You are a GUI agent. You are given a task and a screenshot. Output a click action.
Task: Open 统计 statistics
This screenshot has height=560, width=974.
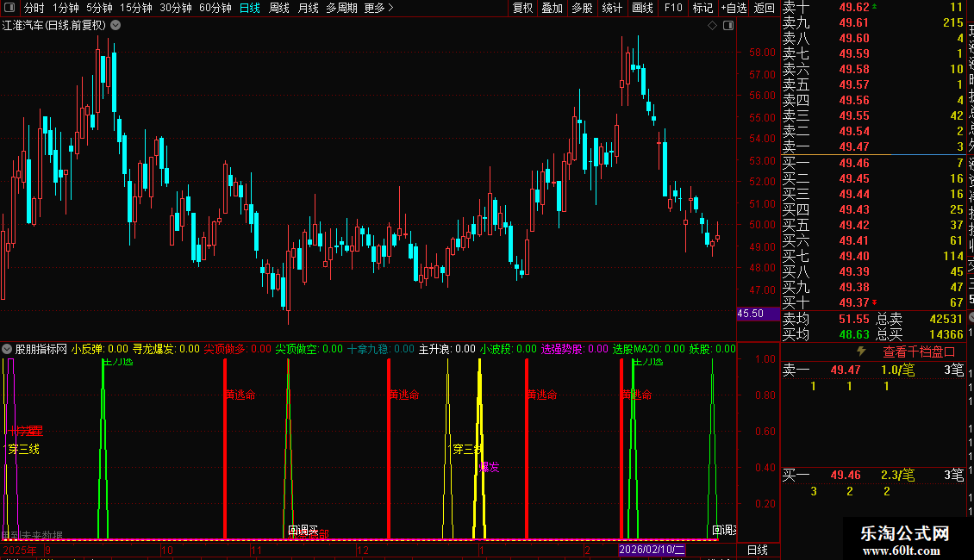pyautogui.click(x=612, y=8)
